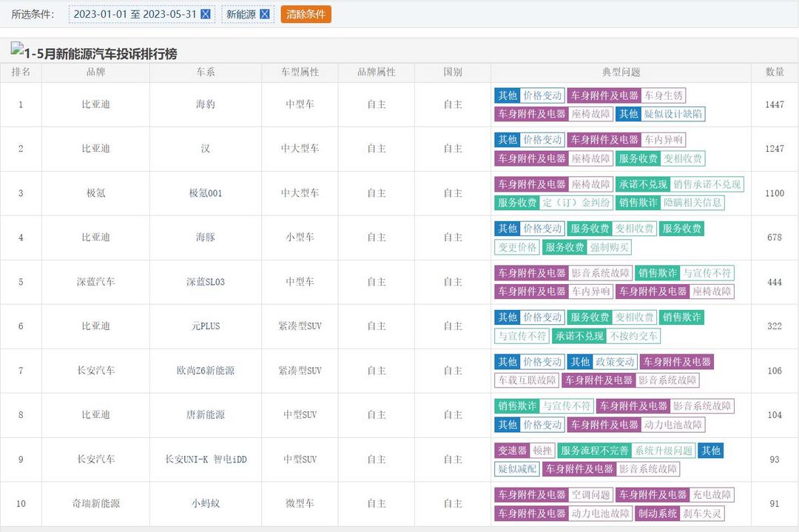Select the 车载互联故障 tag
This screenshot has width=799, height=532.
527,380
